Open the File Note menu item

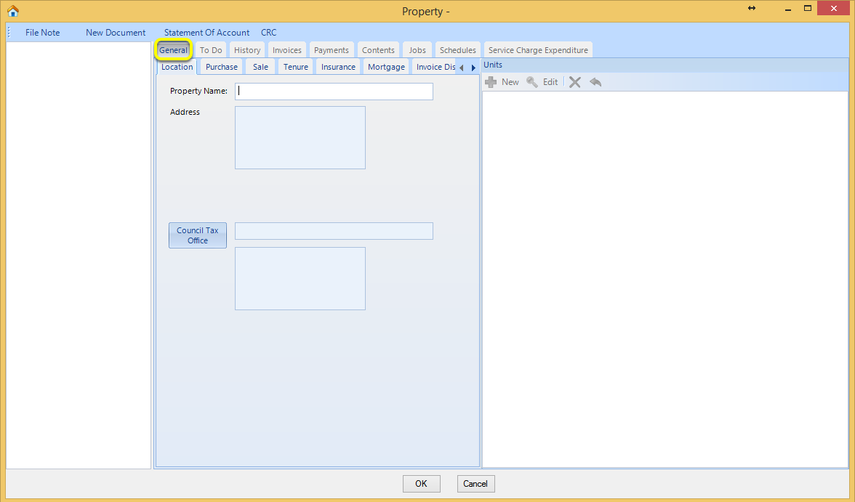tap(43, 32)
